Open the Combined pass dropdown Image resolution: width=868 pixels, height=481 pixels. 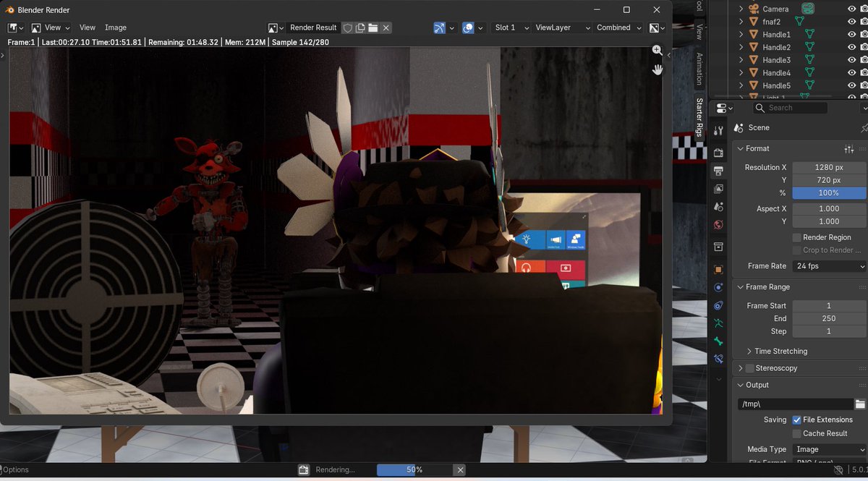coord(618,27)
